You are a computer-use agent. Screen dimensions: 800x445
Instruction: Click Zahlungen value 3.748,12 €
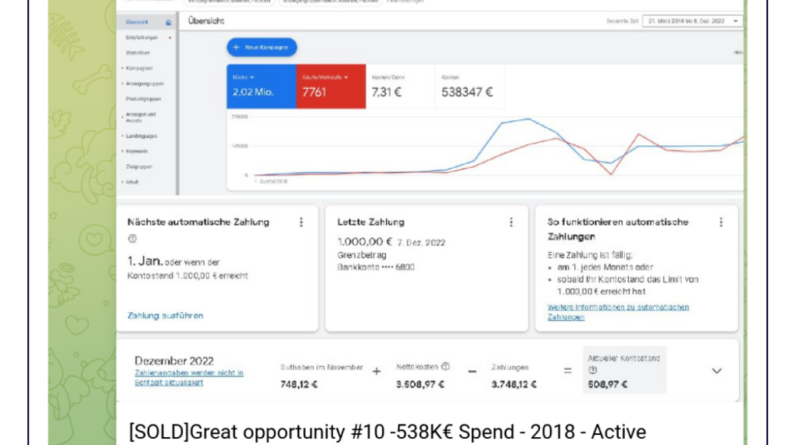point(514,384)
